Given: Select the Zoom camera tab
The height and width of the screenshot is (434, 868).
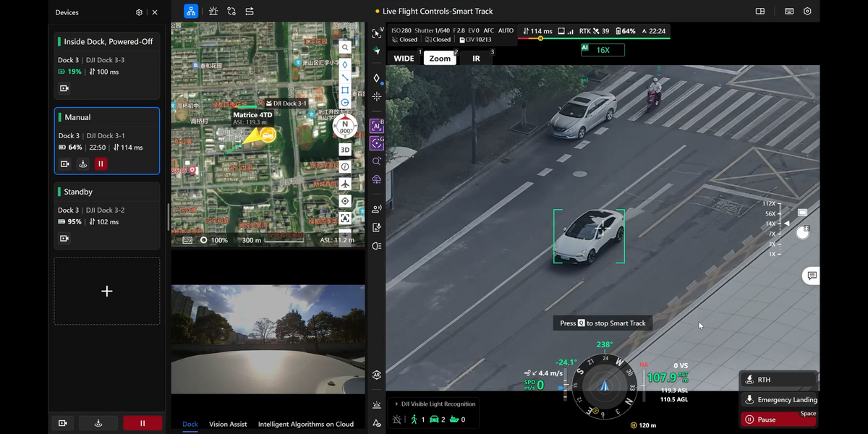Looking at the screenshot, I should [x=440, y=59].
